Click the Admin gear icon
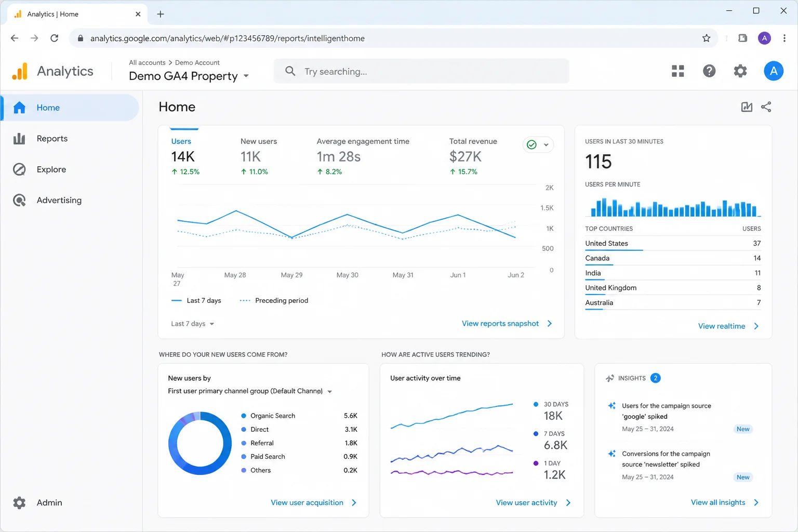This screenshot has width=798, height=532. 19,502
